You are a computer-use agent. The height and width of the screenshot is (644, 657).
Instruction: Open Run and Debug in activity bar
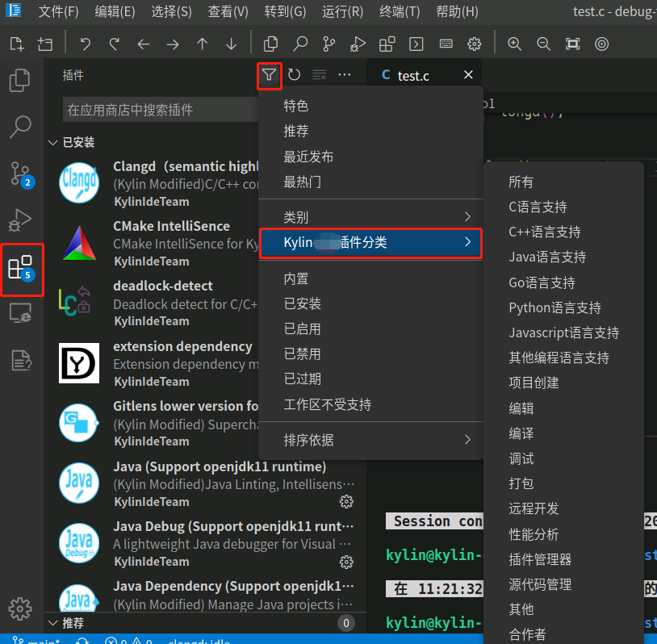pyautogui.click(x=20, y=219)
